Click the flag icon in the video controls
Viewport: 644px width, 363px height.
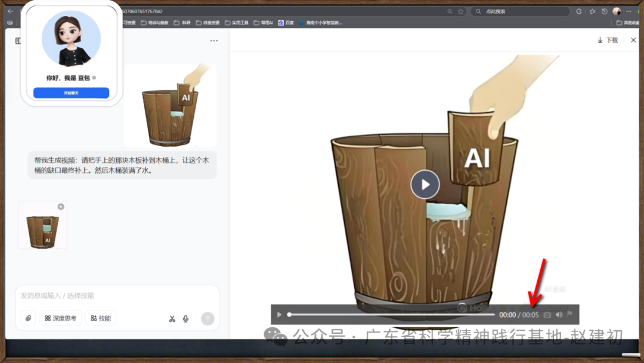569,315
